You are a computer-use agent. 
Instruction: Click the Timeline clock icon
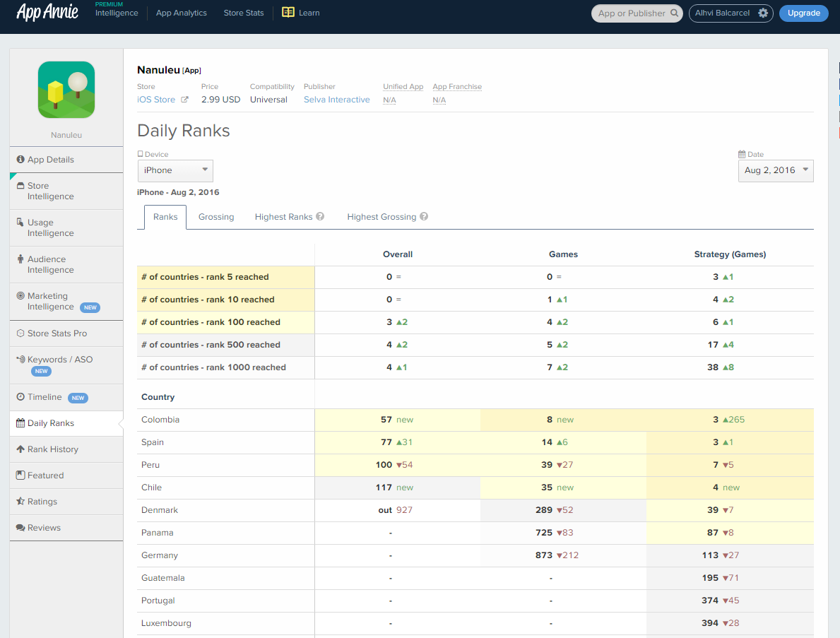[x=20, y=396]
